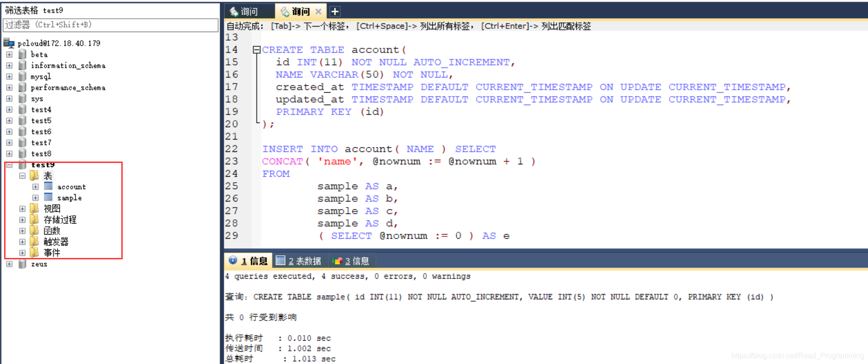Click the mysql database icon
This screenshot has height=364, width=868.
pyautogui.click(x=22, y=76)
